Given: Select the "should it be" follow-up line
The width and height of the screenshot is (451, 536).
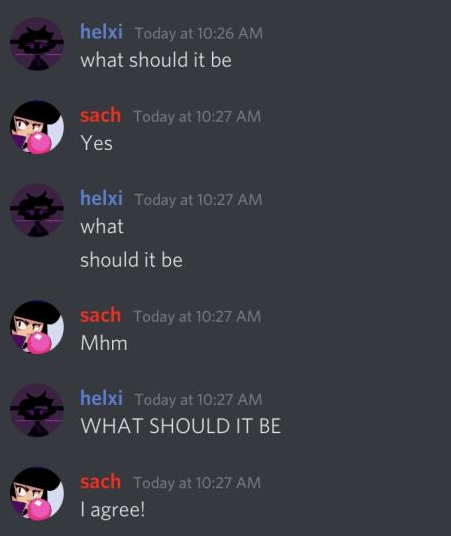Looking at the screenshot, I should pyautogui.click(x=132, y=260).
